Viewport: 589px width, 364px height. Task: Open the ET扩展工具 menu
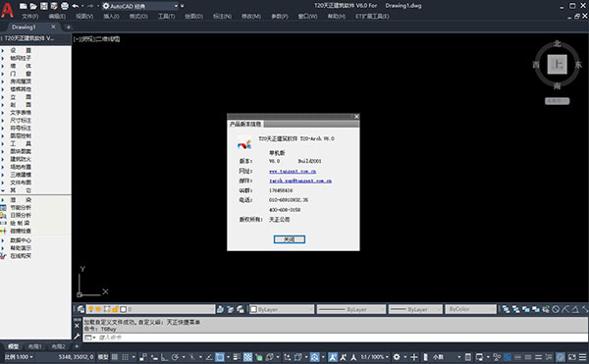point(372,16)
